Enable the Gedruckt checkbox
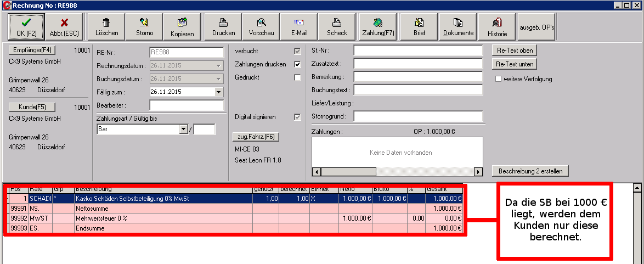Viewport: 644px width, 264px height. (x=298, y=77)
